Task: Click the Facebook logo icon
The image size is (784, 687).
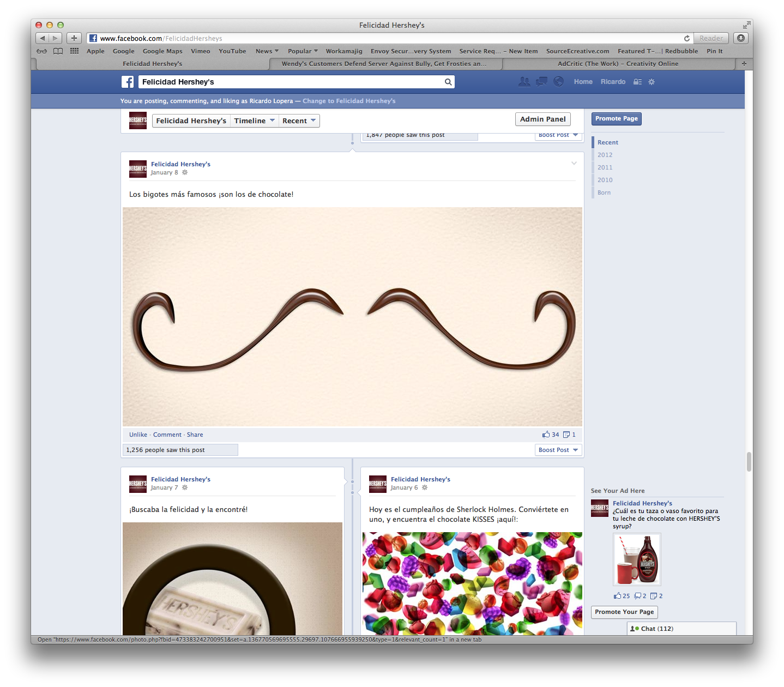Action: pos(128,82)
